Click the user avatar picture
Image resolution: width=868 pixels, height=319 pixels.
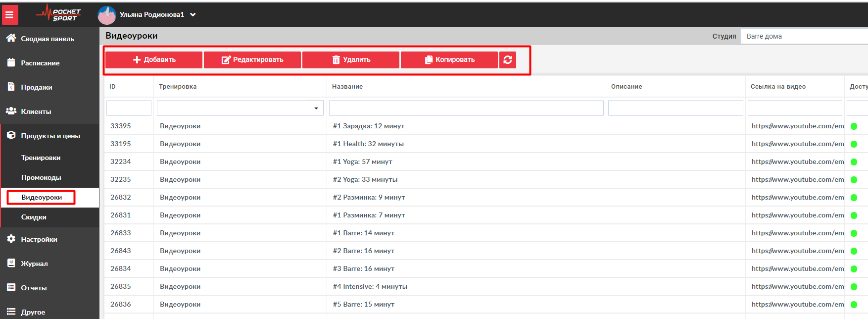coord(106,15)
